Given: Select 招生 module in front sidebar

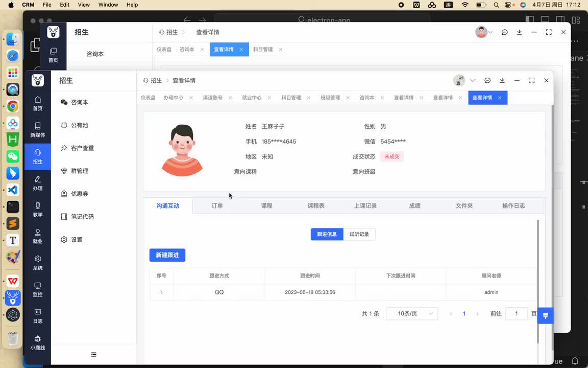Looking at the screenshot, I should (37, 156).
